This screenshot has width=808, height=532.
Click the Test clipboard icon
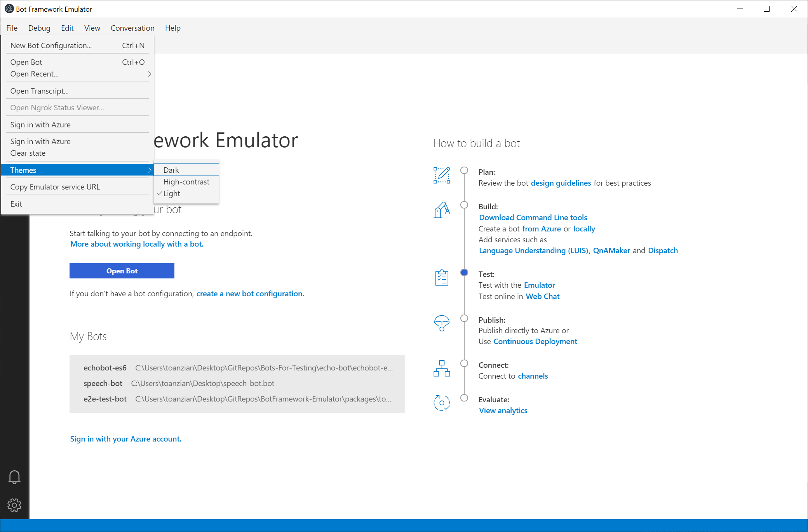(442, 278)
